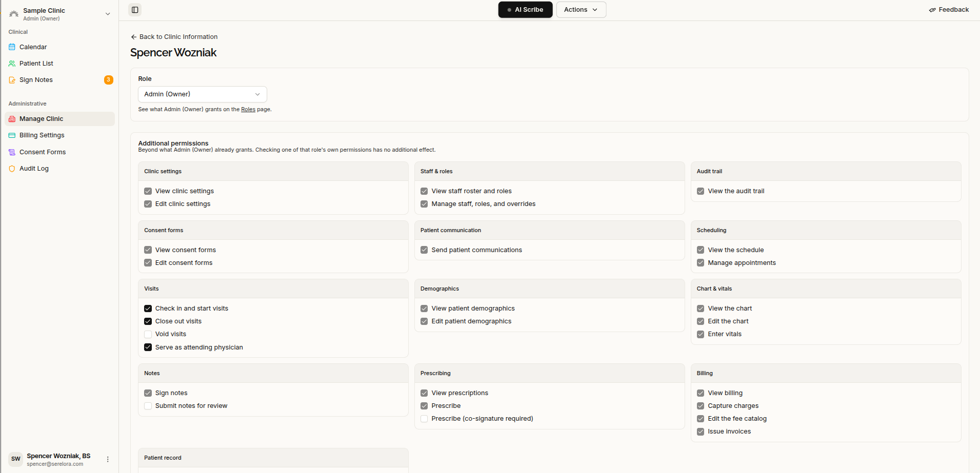
Task: Toggle the Manage appointments checkbox
Action: (x=701, y=263)
